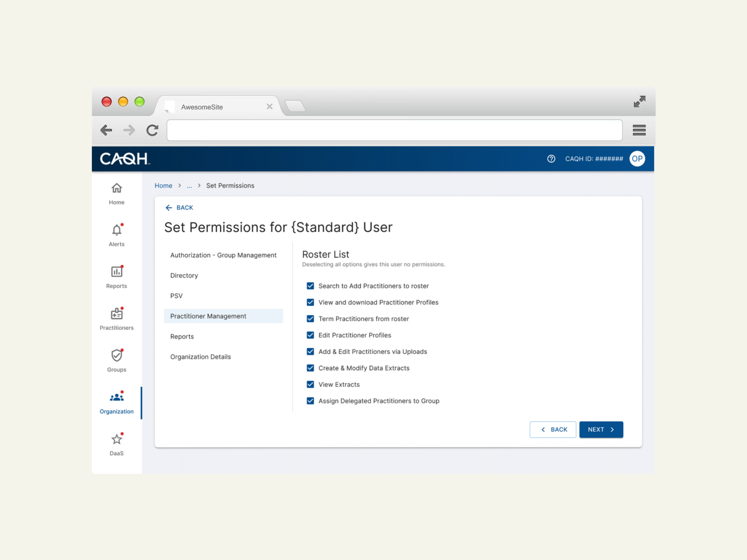
Task: Click the outlined BACK button at bottom
Action: tap(553, 429)
